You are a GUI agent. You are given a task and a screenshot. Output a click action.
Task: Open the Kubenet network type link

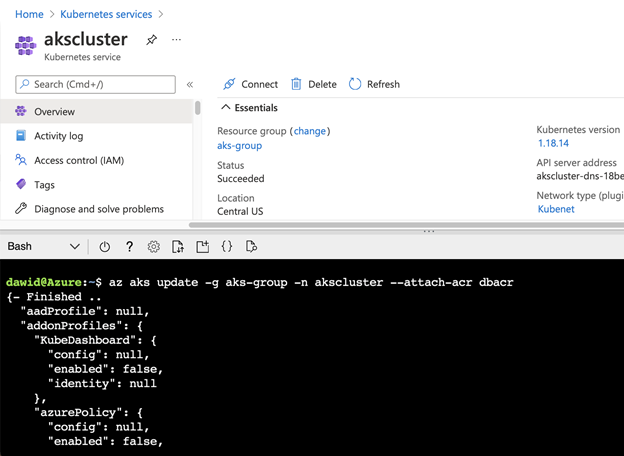[x=556, y=209]
